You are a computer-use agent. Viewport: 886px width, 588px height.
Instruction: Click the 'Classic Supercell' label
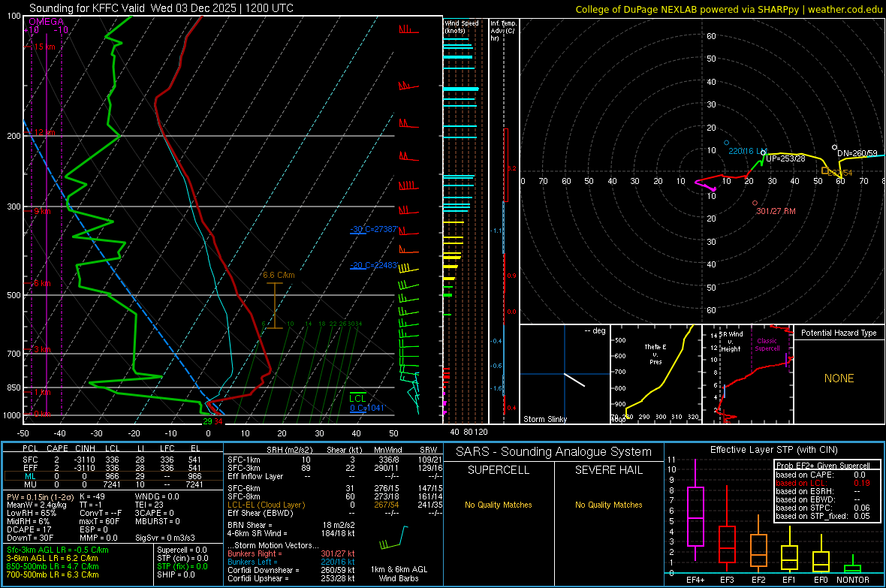click(767, 345)
